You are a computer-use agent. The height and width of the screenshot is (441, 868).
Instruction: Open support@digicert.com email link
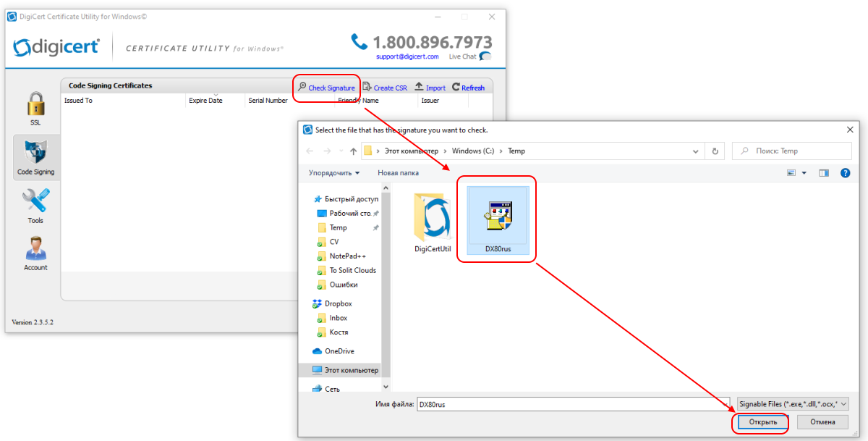pyautogui.click(x=407, y=56)
